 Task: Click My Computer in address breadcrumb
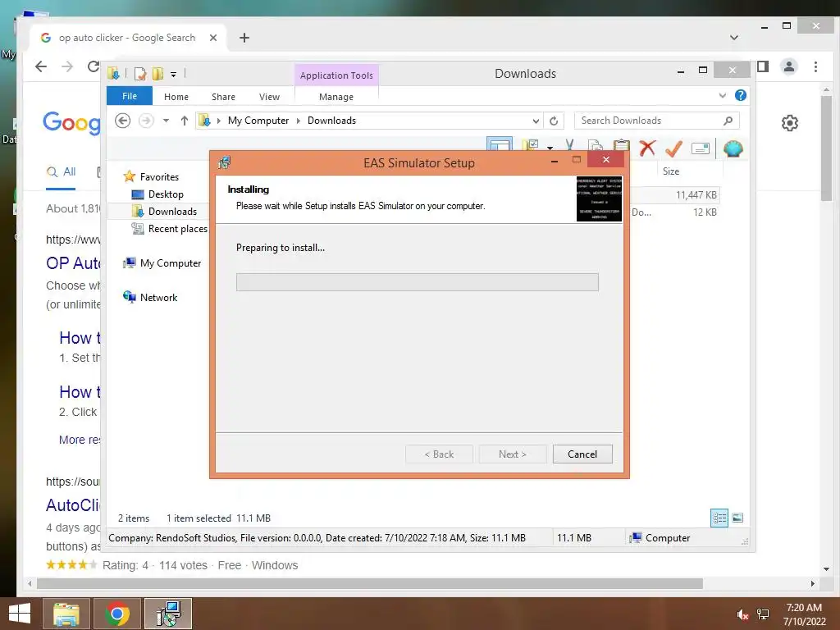(x=258, y=121)
